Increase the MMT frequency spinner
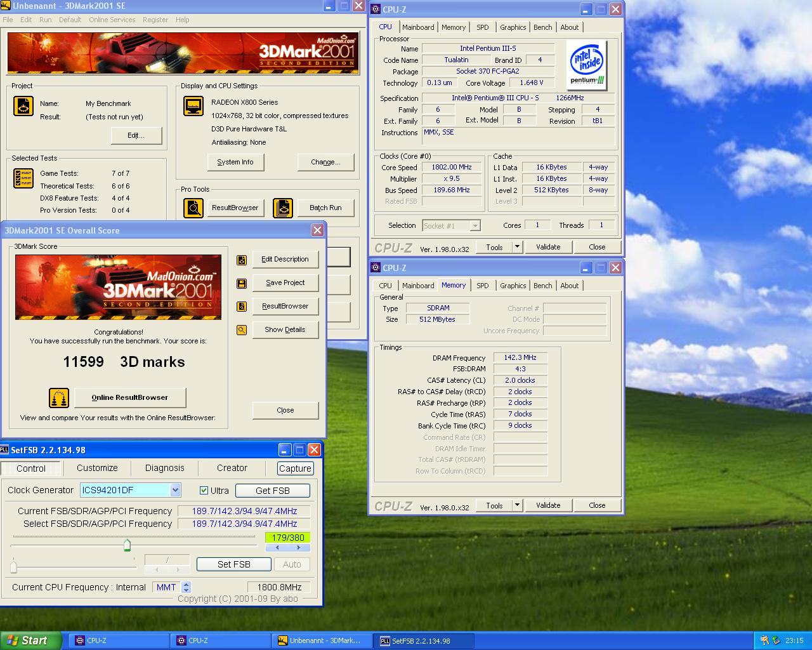The image size is (812, 650). (x=186, y=585)
